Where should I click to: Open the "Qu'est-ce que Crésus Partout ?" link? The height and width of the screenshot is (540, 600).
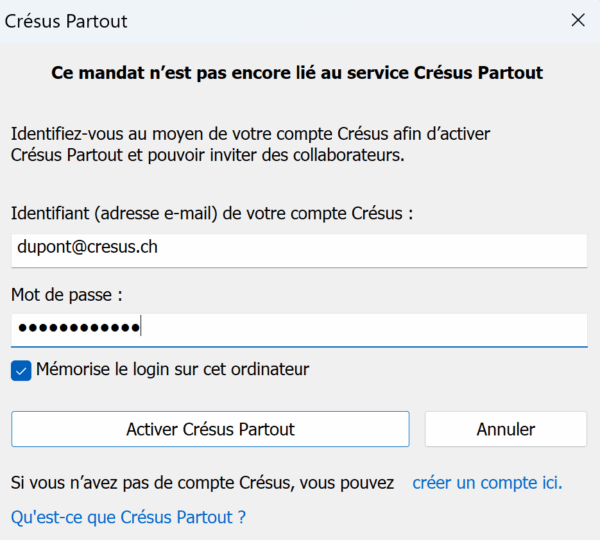128,517
